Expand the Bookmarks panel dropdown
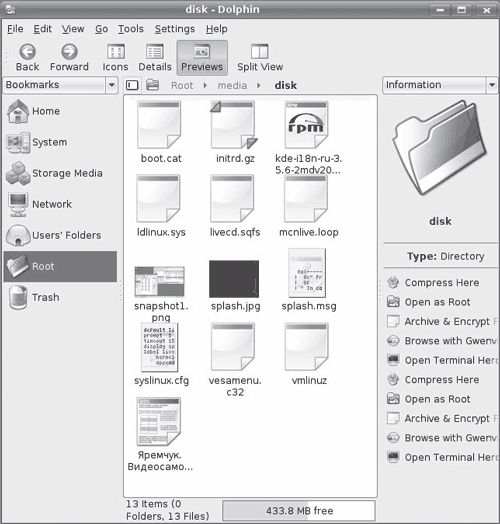This screenshot has height=524, width=500. pyautogui.click(x=112, y=85)
